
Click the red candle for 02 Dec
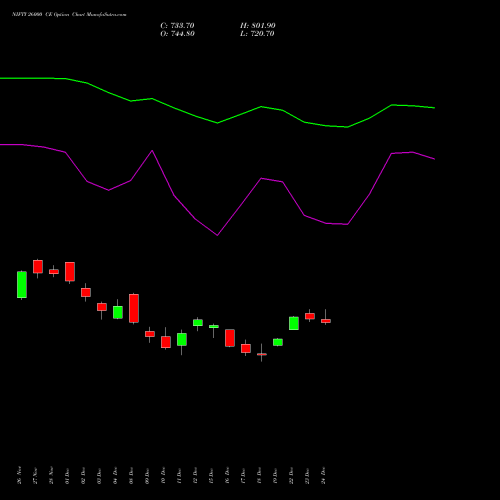(86, 292)
